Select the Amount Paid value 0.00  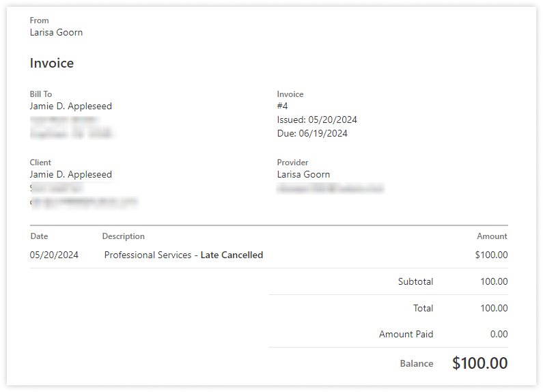(x=499, y=335)
